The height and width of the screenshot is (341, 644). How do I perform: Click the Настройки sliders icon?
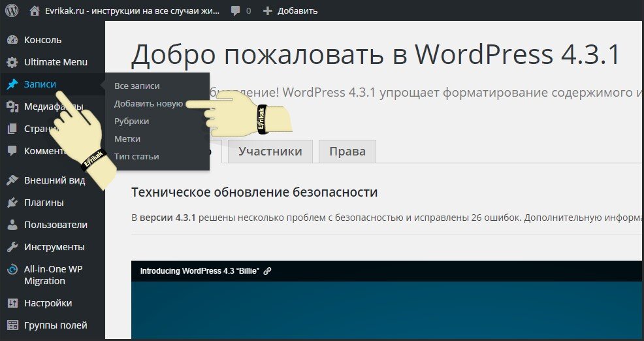[12, 303]
